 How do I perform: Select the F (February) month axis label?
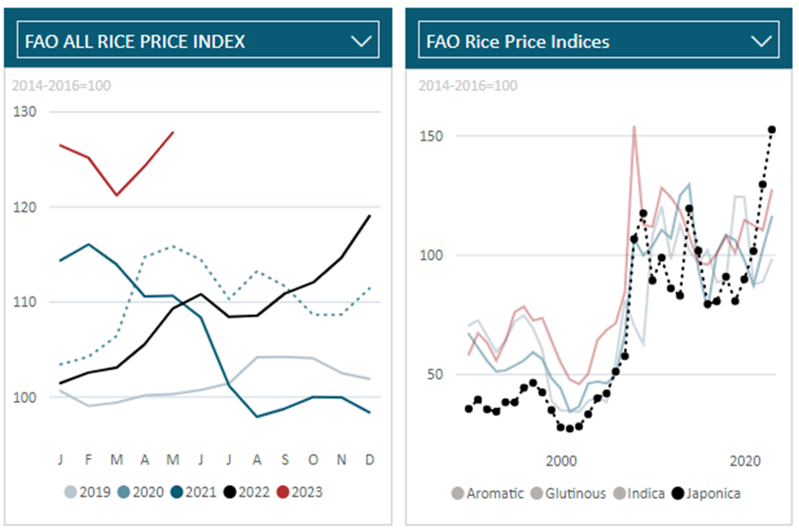(x=88, y=460)
